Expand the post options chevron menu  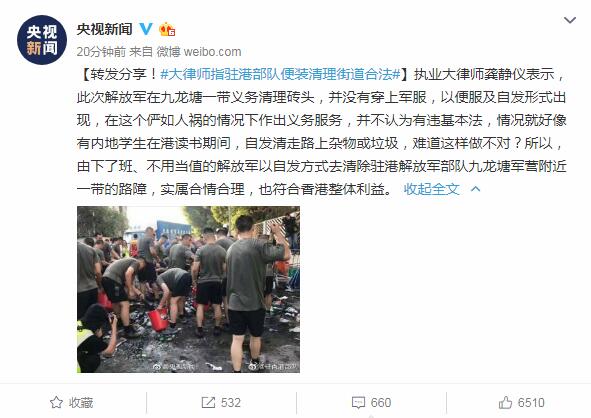pyautogui.click(x=570, y=20)
